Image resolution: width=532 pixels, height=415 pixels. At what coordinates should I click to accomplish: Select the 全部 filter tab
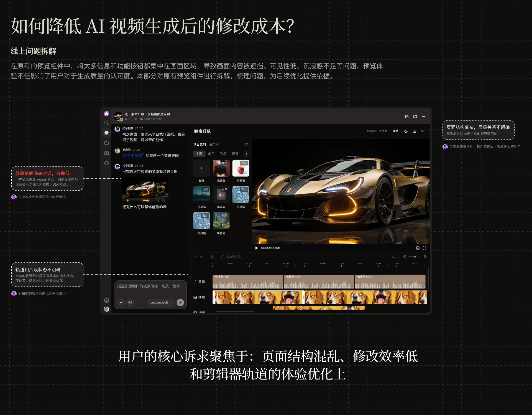[x=199, y=154]
